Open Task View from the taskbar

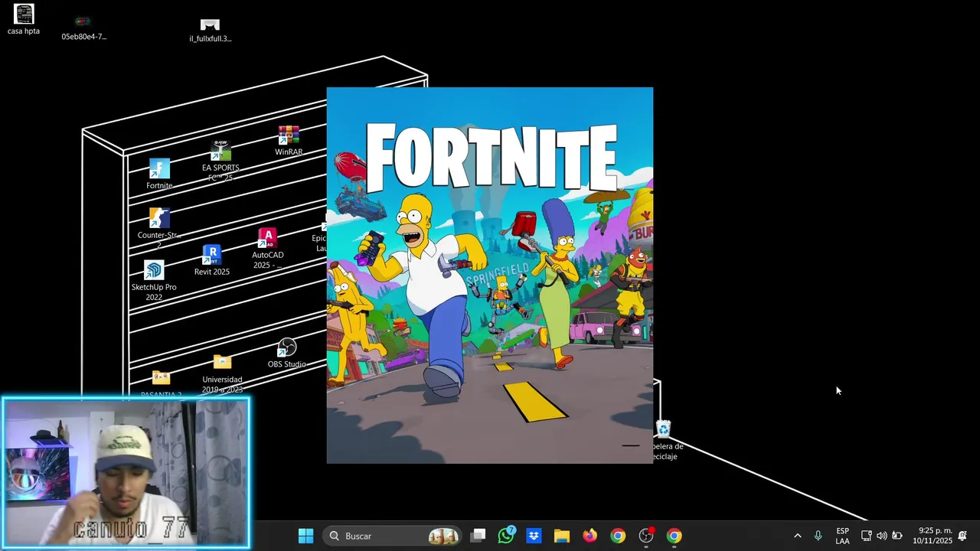click(478, 536)
